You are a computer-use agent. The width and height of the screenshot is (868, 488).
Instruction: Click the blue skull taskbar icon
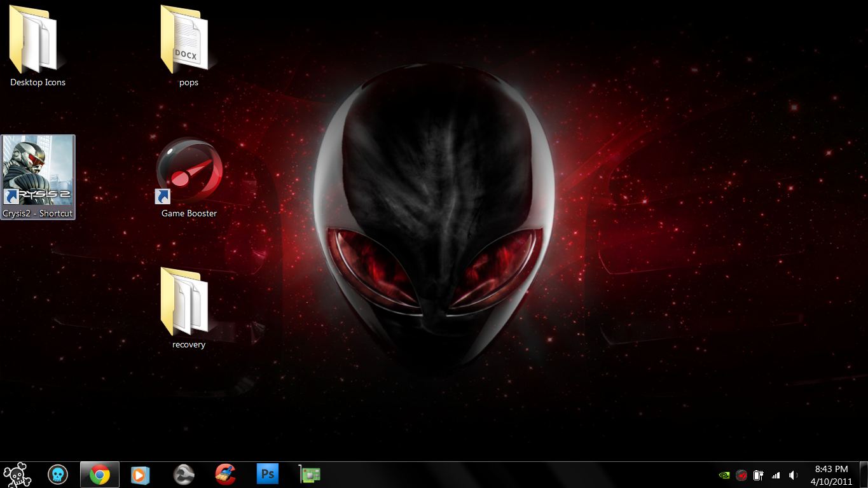[58, 475]
